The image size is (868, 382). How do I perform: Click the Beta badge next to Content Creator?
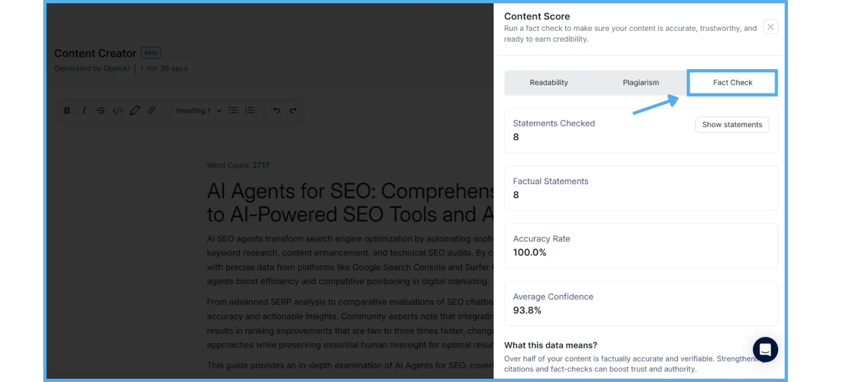[x=150, y=52]
